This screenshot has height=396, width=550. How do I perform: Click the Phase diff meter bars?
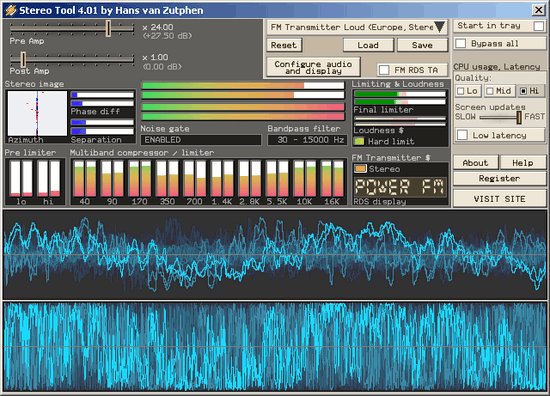click(102, 99)
